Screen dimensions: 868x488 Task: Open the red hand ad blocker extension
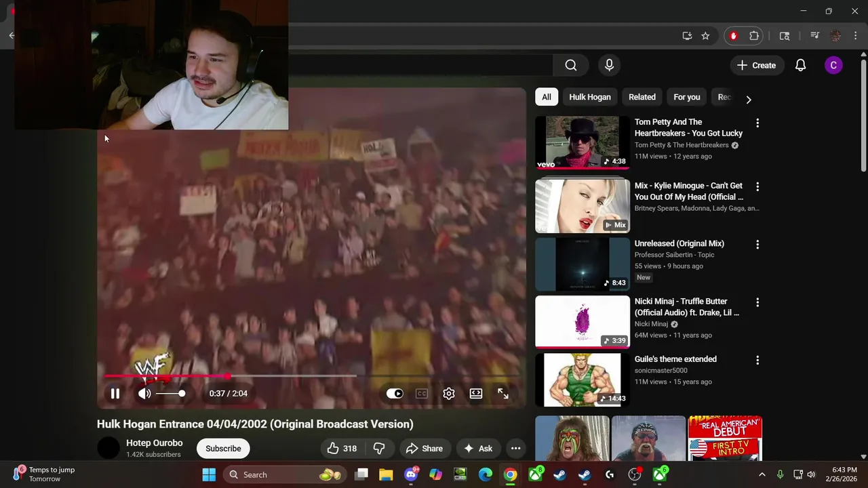pos(733,36)
